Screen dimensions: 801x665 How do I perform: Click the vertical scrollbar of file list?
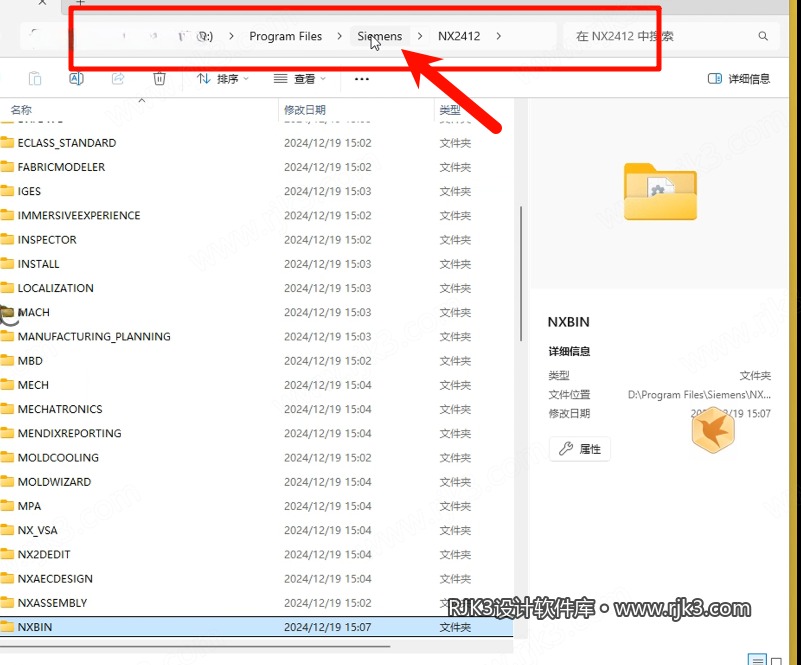521,273
